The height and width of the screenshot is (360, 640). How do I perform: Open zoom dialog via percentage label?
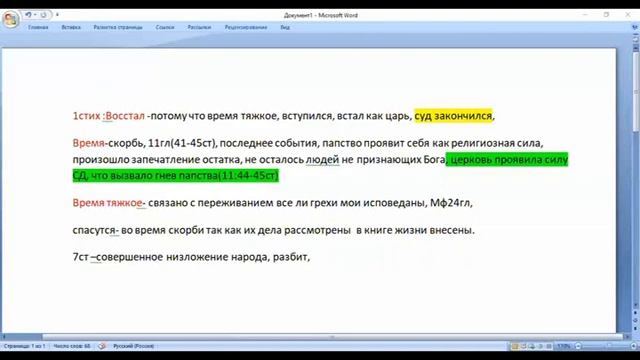[564, 347]
